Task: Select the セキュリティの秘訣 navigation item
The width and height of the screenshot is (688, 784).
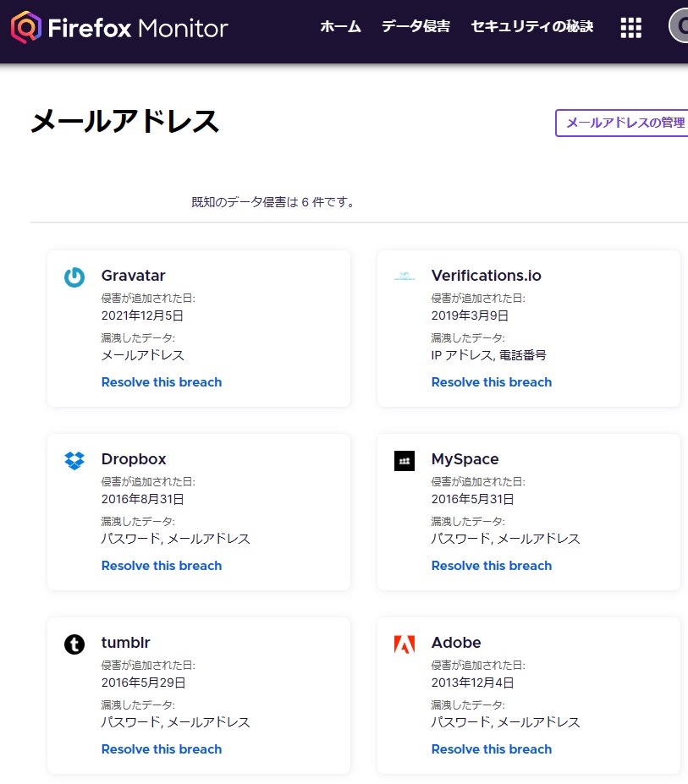Action: click(x=531, y=26)
